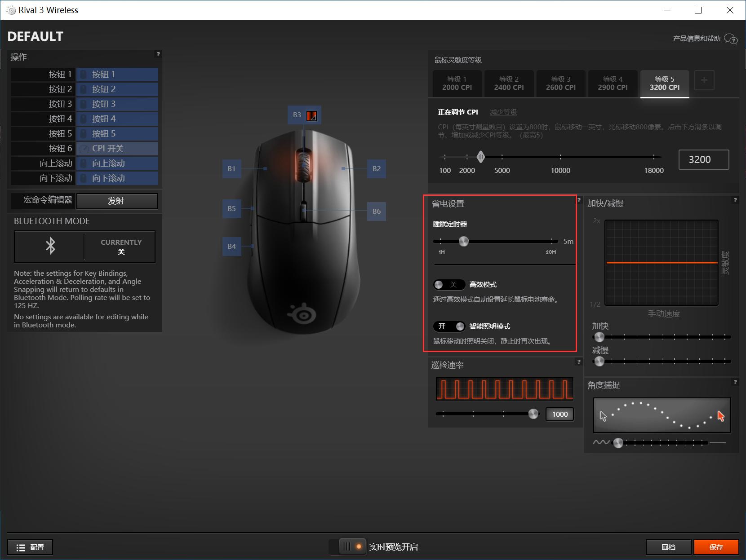Screen dimensions: 746x560
Task: Click help icon for 角度捕捉 panel
Action: coord(735,382)
